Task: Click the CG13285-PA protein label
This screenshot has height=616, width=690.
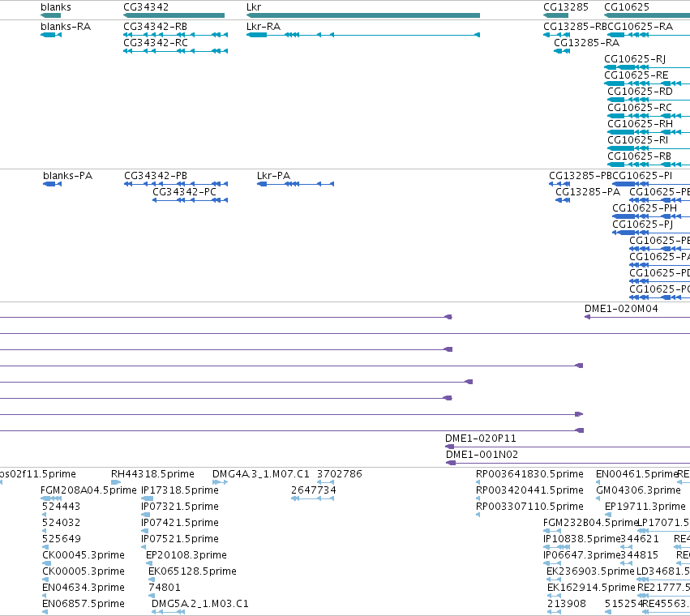Action: pos(588,192)
